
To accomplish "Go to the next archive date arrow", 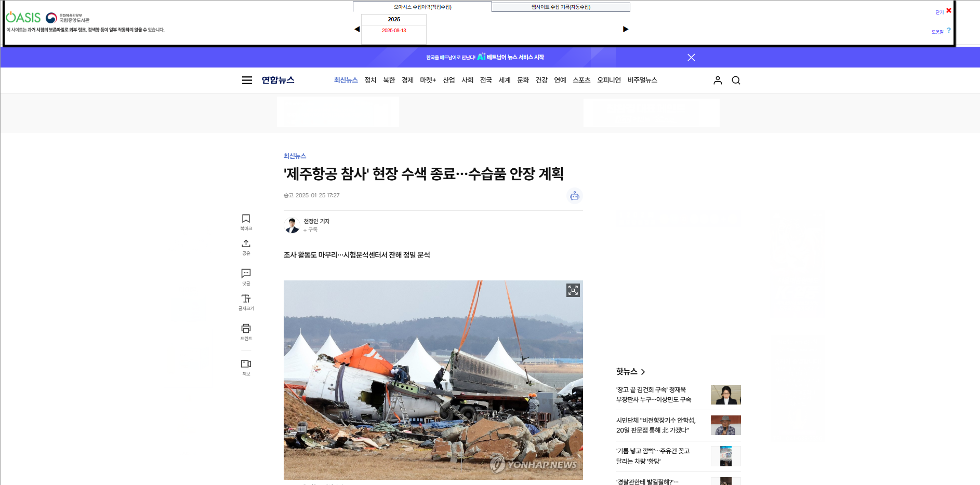I will tap(626, 29).
